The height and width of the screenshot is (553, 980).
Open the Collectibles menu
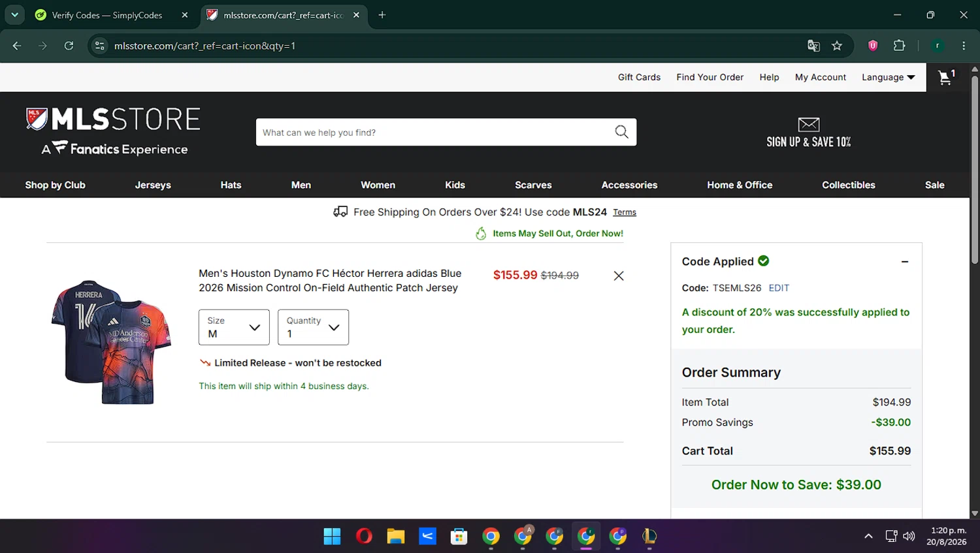pyautogui.click(x=849, y=185)
